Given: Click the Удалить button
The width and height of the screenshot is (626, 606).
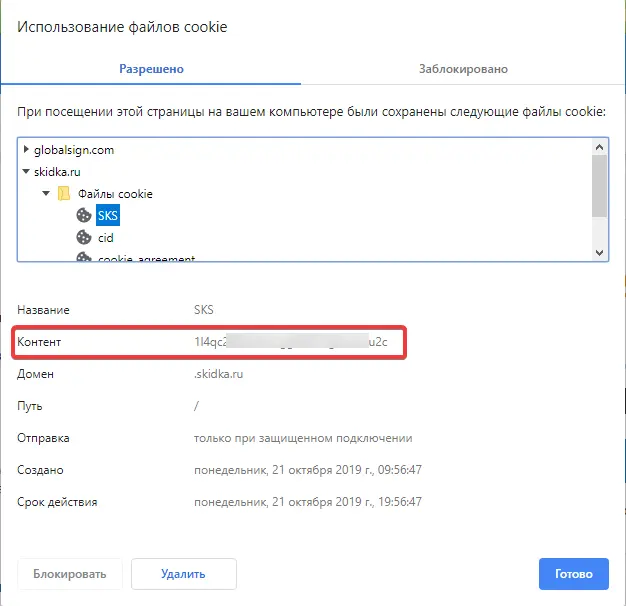Looking at the screenshot, I should click(x=184, y=574).
